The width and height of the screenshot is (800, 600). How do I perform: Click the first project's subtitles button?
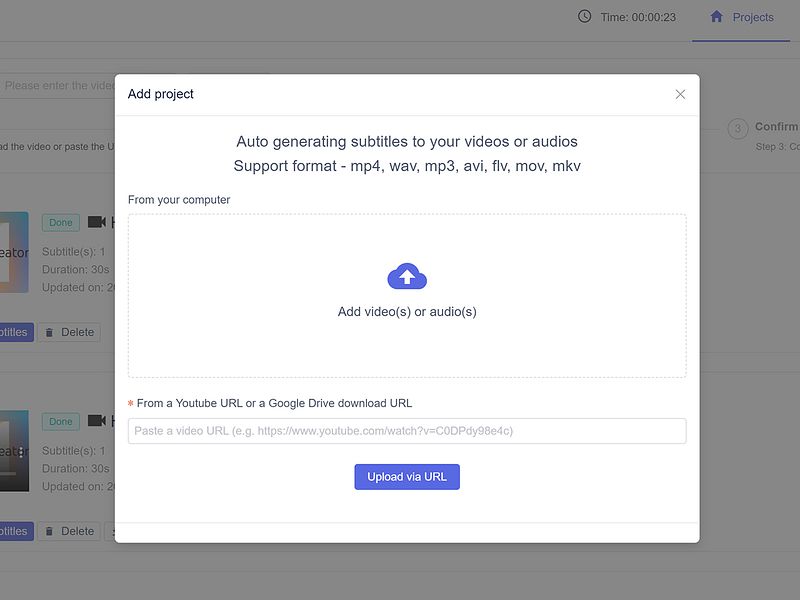(x=15, y=332)
